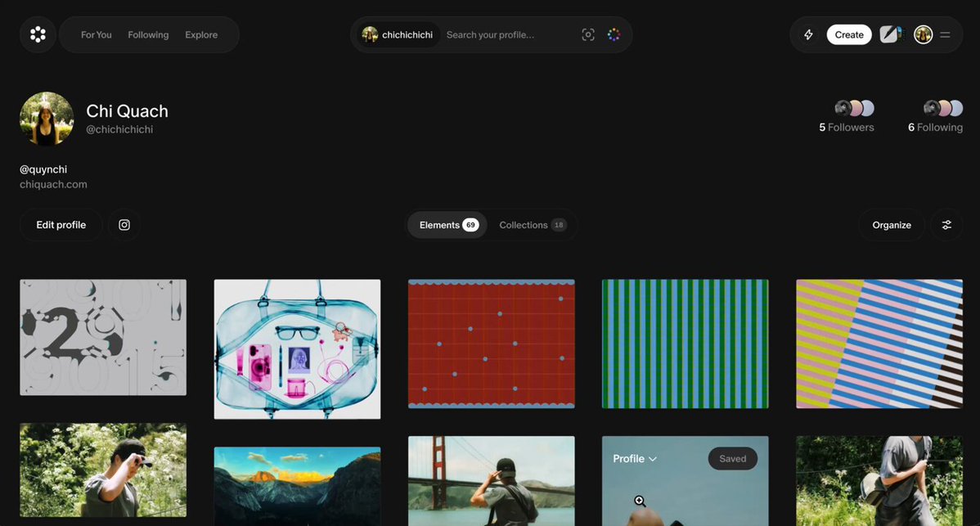The image size is (980, 526).
Task: Click the Chi Quach name heading
Action: tap(127, 111)
